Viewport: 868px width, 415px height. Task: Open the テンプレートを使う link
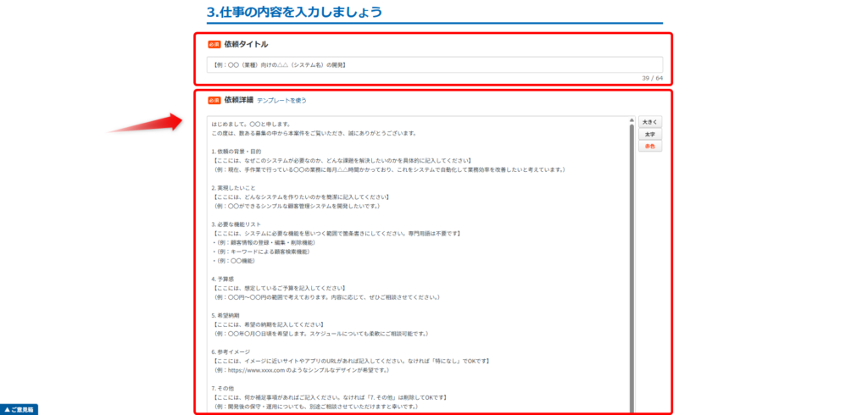coord(281,101)
